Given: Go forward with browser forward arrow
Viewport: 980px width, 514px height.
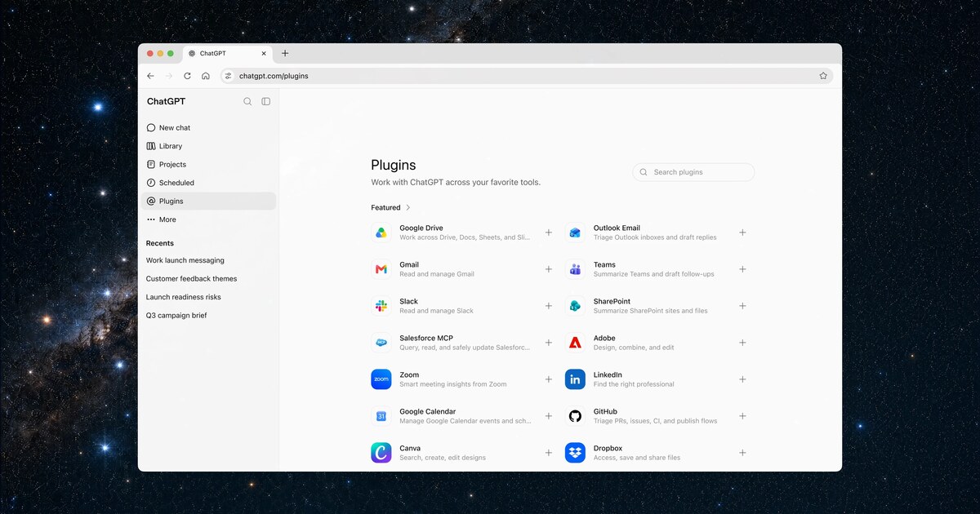Looking at the screenshot, I should tap(169, 76).
